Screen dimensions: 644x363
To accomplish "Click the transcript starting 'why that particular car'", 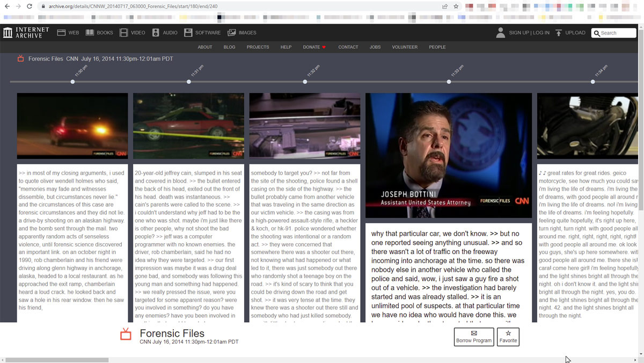I will [x=449, y=273].
